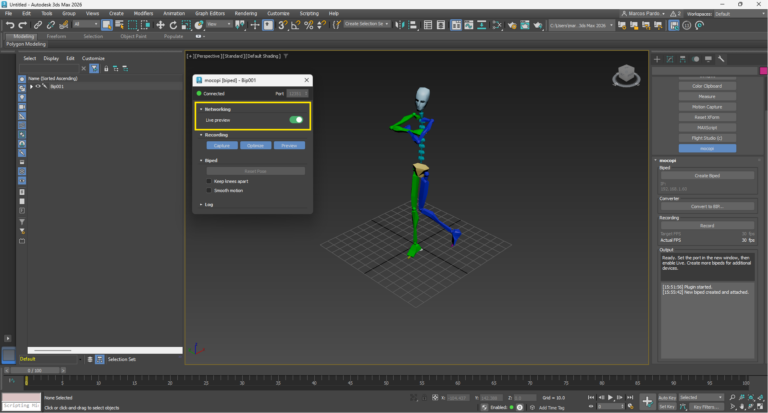Play the animation
Screen dimensions: 768x413
coord(610,397)
